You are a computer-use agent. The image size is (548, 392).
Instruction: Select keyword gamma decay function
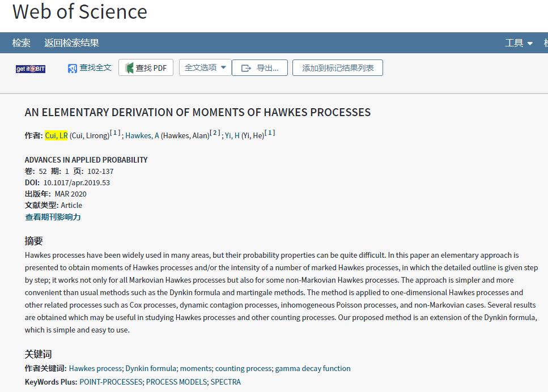[313, 369]
